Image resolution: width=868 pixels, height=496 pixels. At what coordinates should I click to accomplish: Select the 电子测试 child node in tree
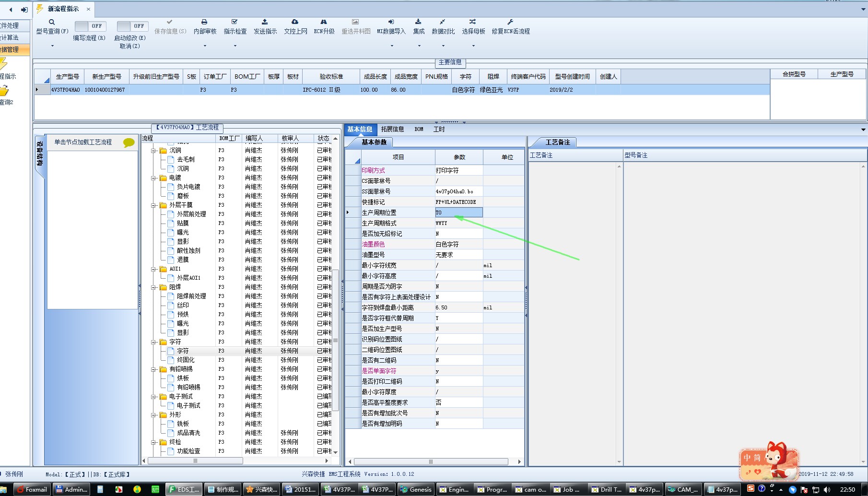(188, 405)
